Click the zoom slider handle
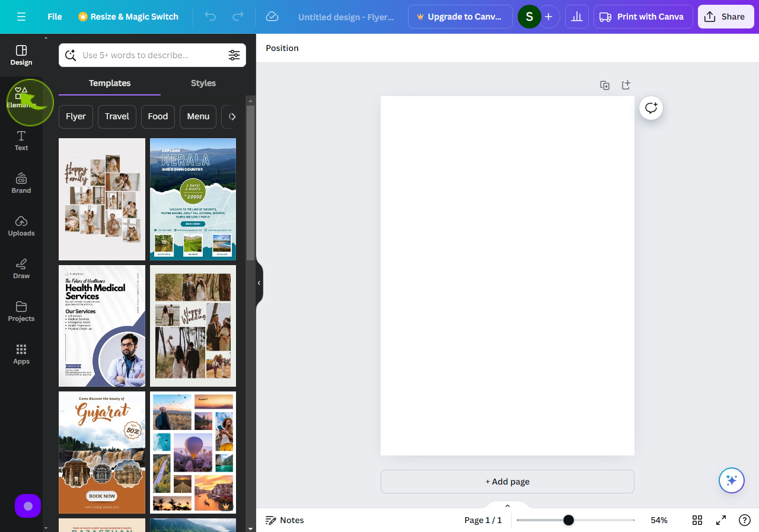 tap(569, 520)
